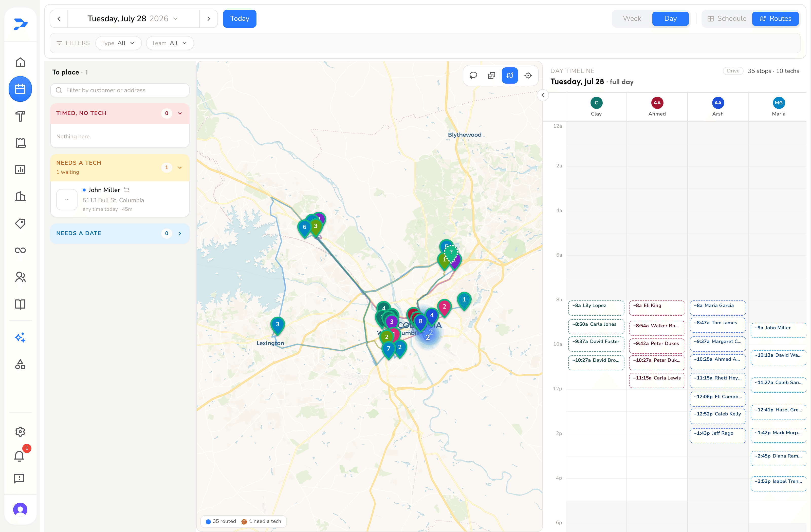Click the recenter crosshair map icon

point(528,75)
